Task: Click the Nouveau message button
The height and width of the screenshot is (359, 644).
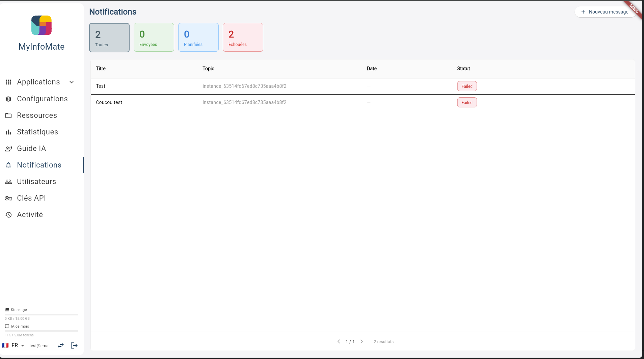Action: click(605, 12)
